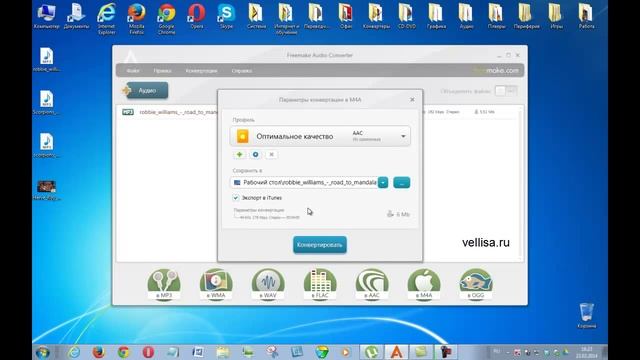Click the freemake.com link
The image size is (640, 360).
pyautogui.click(x=496, y=70)
